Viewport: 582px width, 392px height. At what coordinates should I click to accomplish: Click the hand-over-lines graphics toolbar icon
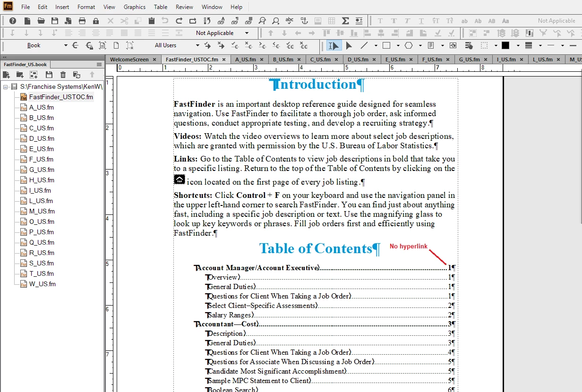point(469,45)
